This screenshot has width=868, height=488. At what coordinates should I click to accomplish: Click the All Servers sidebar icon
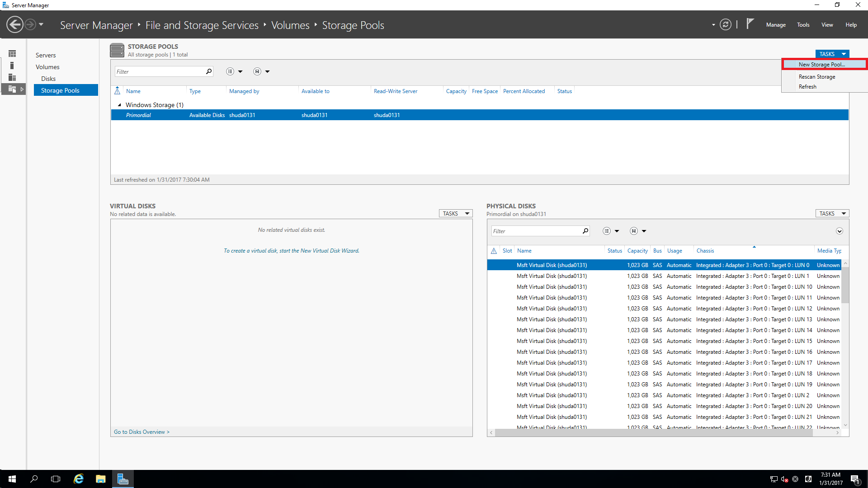[x=12, y=77]
